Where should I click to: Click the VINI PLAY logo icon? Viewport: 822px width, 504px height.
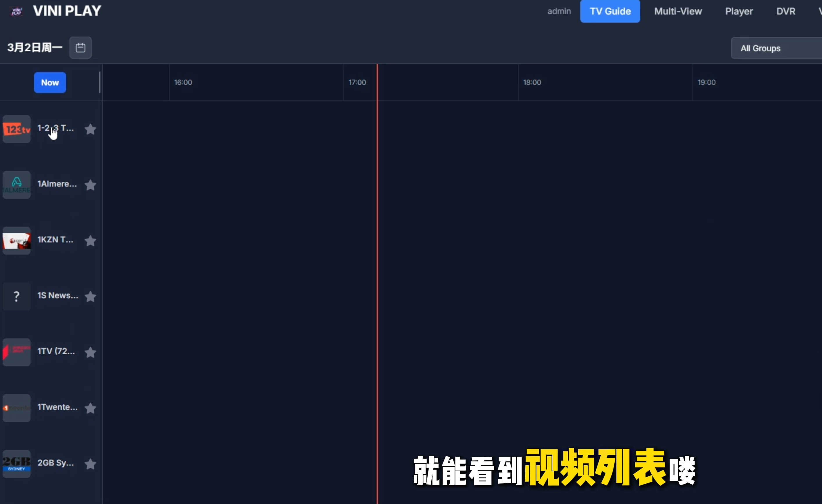click(x=16, y=11)
